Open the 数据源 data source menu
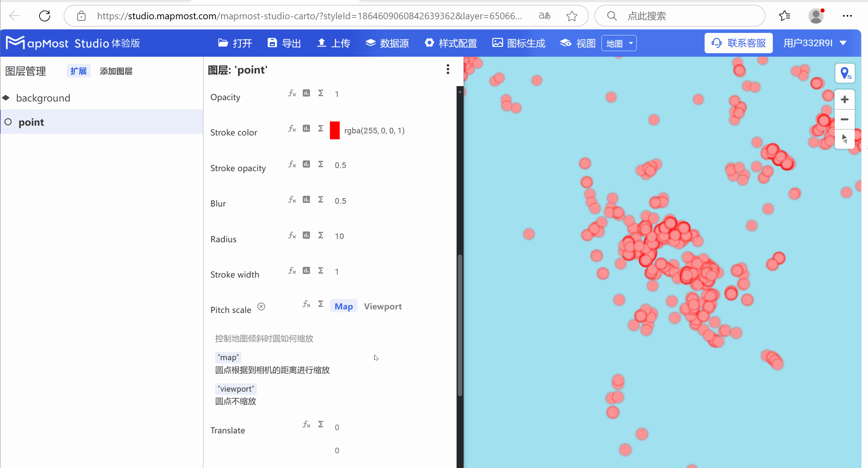The width and height of the screenshot is (868, 468). point(387,43)
